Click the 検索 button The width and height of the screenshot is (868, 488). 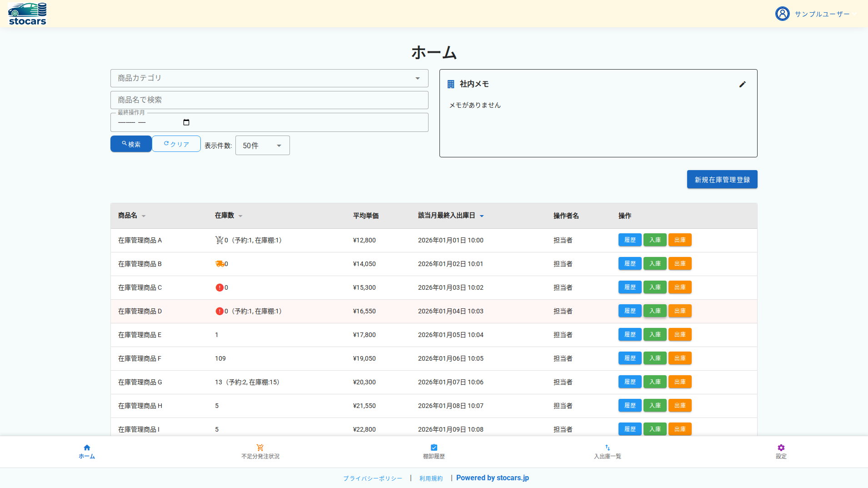(x=131, y=144)
